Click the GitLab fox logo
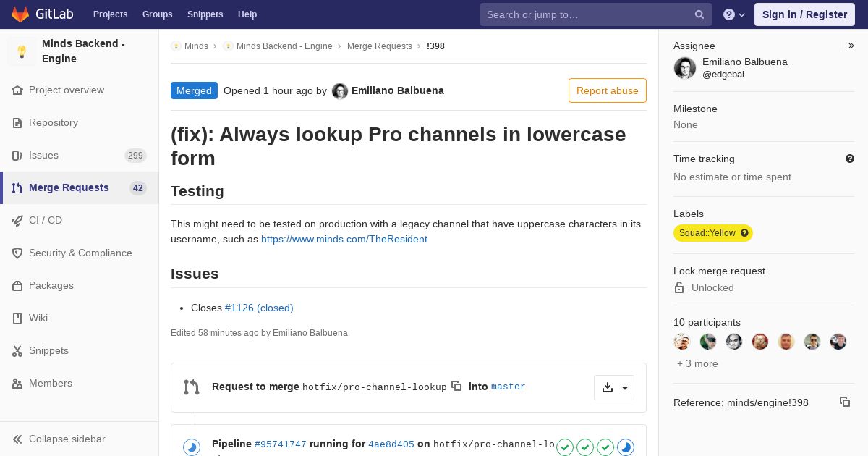 (x=20, y=14)
